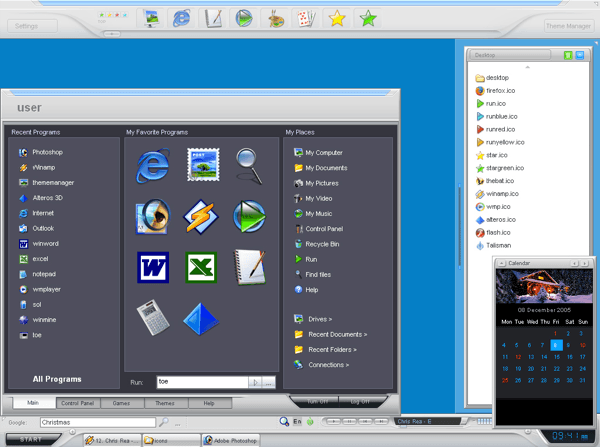Select firefox.ico in the Desktop file list
The image size is (600, 447).
point(501,90)
